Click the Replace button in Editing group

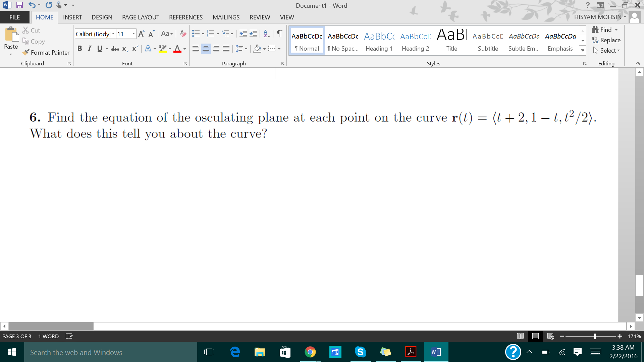click(x=609, y=40)
